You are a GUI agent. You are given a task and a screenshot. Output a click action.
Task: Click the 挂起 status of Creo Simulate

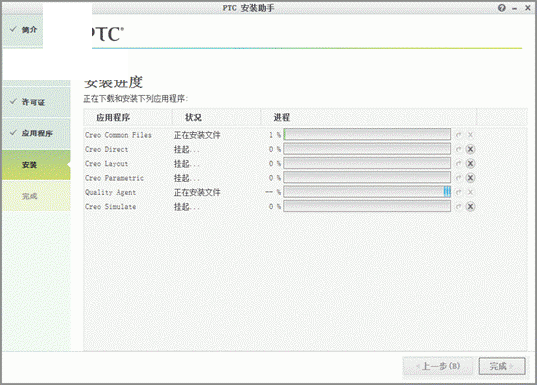pos(186,207)
